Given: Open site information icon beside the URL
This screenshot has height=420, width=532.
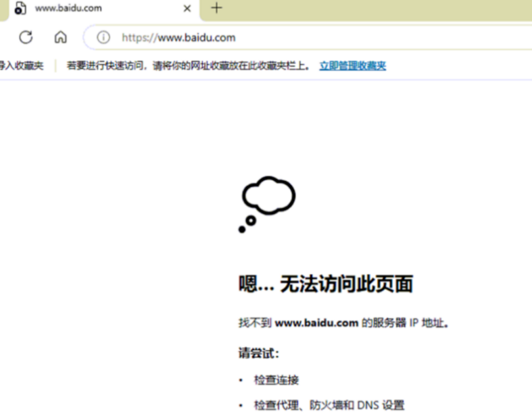Looking at the screenshot, I should pyautogui.click(x=103, y=38).
